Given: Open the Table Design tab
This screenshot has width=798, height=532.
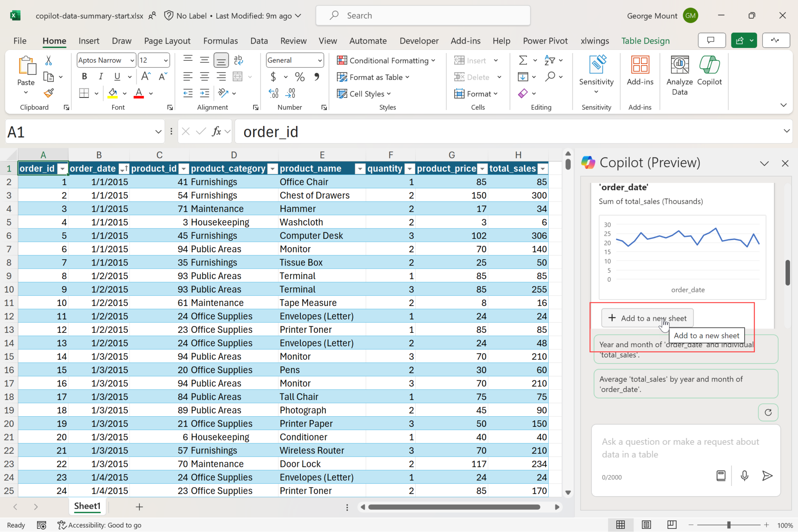Looking at the screenshot, I should point(645,41).
